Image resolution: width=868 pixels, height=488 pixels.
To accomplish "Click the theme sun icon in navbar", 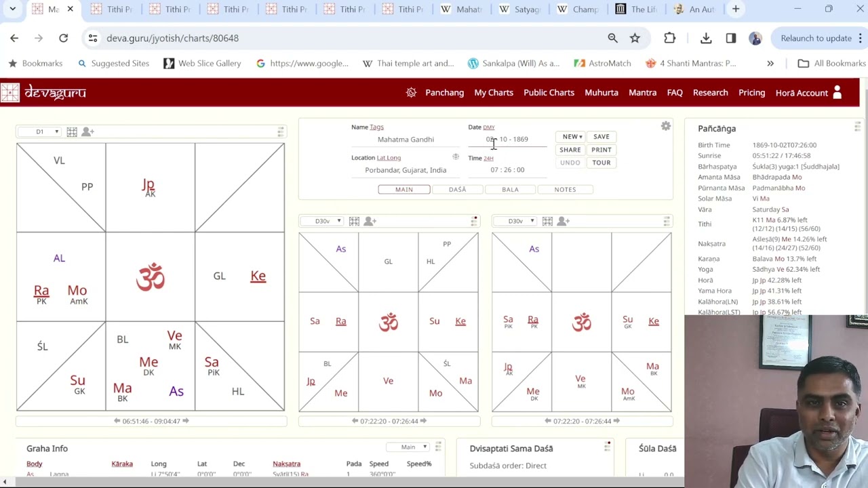I will coord(411,93).
